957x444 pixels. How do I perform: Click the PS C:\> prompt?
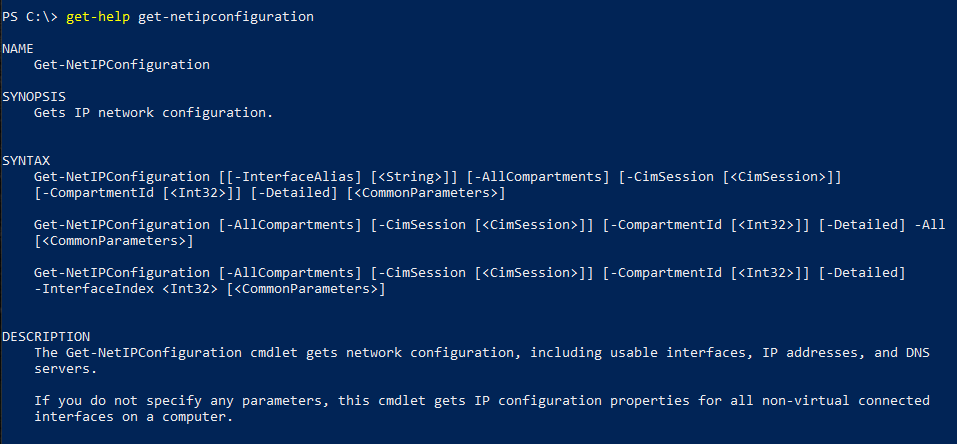tap(30, 18)
